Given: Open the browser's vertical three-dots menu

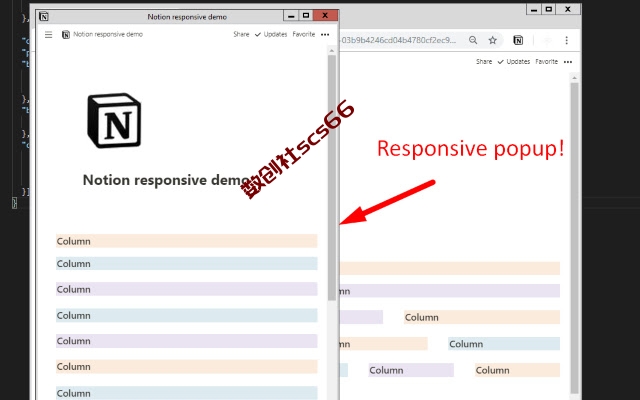Looking at the screenshot, I should pyautogui.click(x=567, y=40).
